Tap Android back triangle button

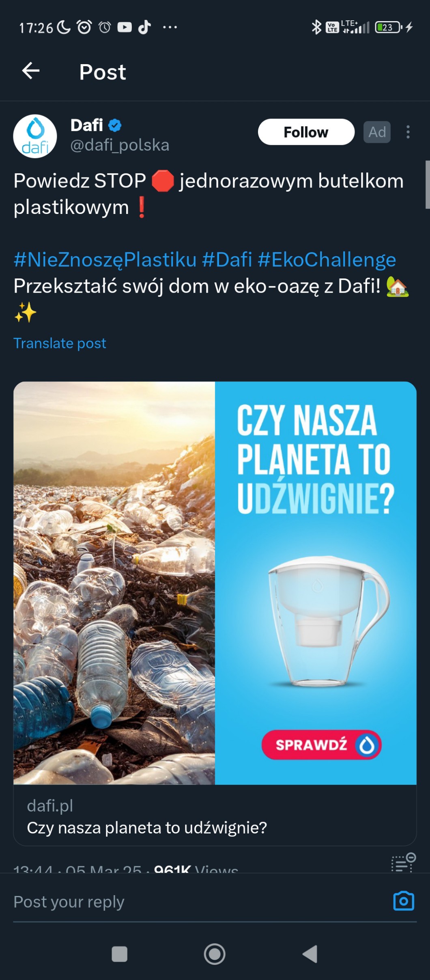(310, 954)
